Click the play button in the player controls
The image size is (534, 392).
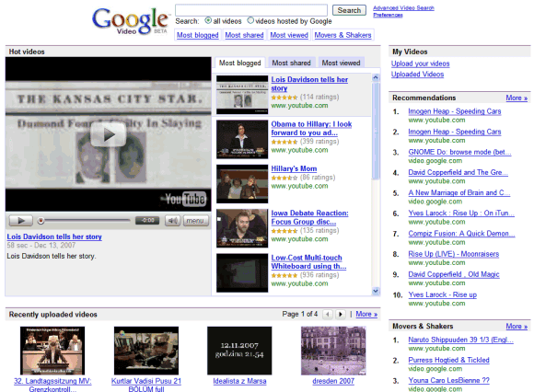(x=21, y=221)
